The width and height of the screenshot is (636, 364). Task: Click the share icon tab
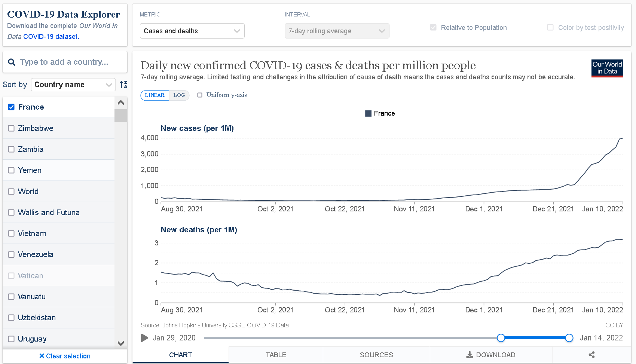tap(591, 355)
